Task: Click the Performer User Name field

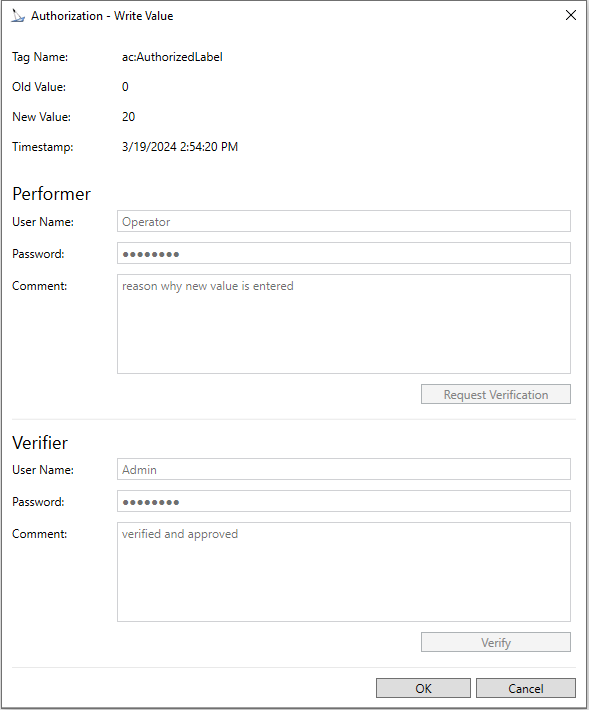Action: coord(344,221)
